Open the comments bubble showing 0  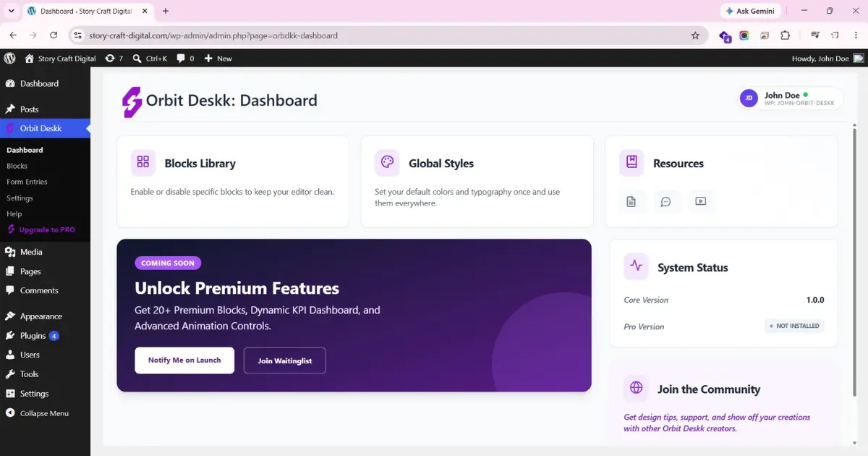coord(185,59)
